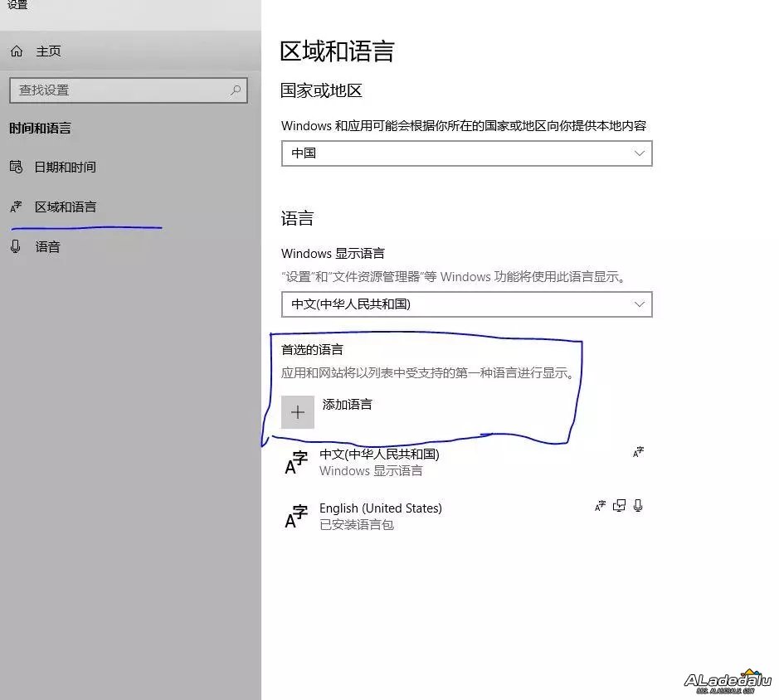Screen dimensions: 779x700
Task: Click the A字 icon beside 区域和语言
Action: (17, 207)
